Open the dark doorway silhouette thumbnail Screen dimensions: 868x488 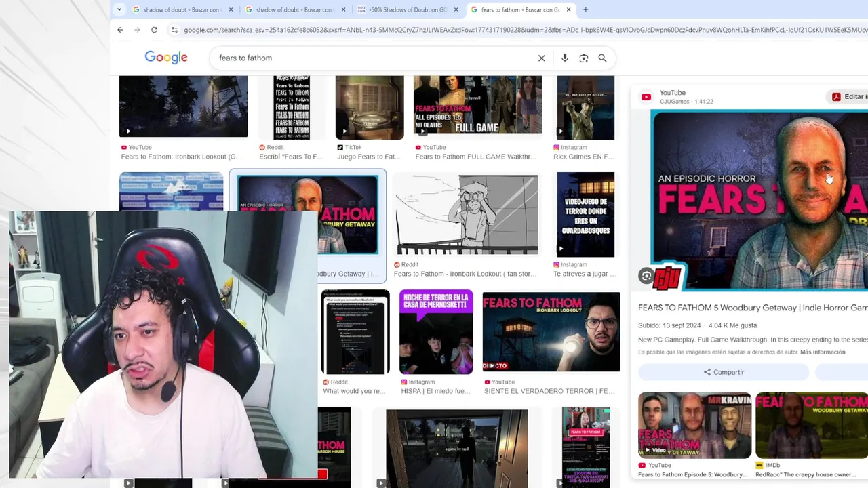(456, 447)
